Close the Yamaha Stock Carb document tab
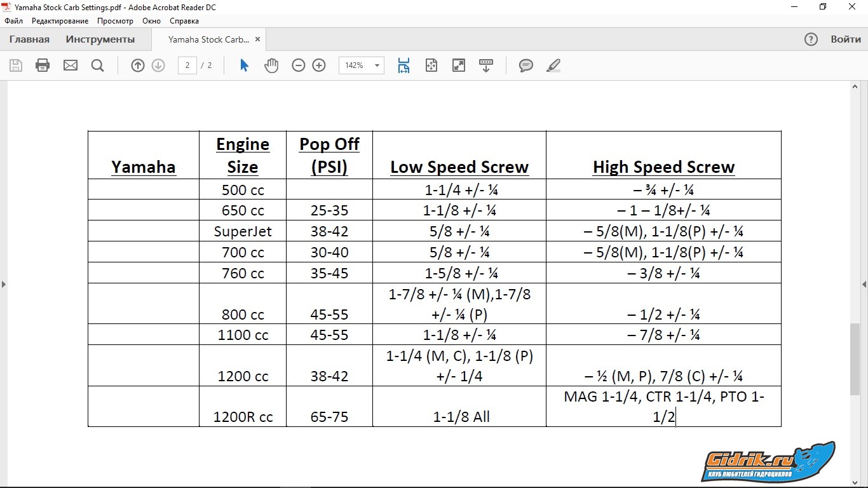 tap(257, 39)
